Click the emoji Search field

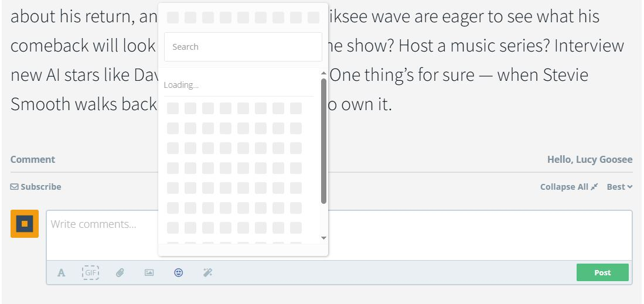coord(243,47)
